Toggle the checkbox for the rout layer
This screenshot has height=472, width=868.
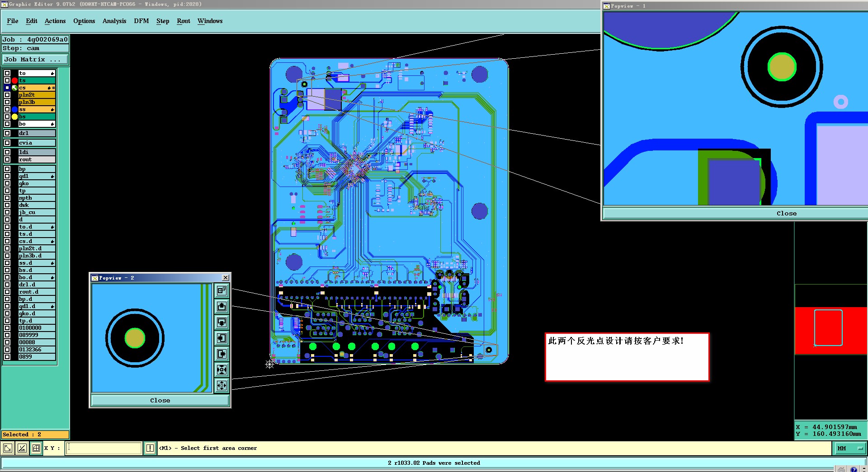click(x=7, y=159)
